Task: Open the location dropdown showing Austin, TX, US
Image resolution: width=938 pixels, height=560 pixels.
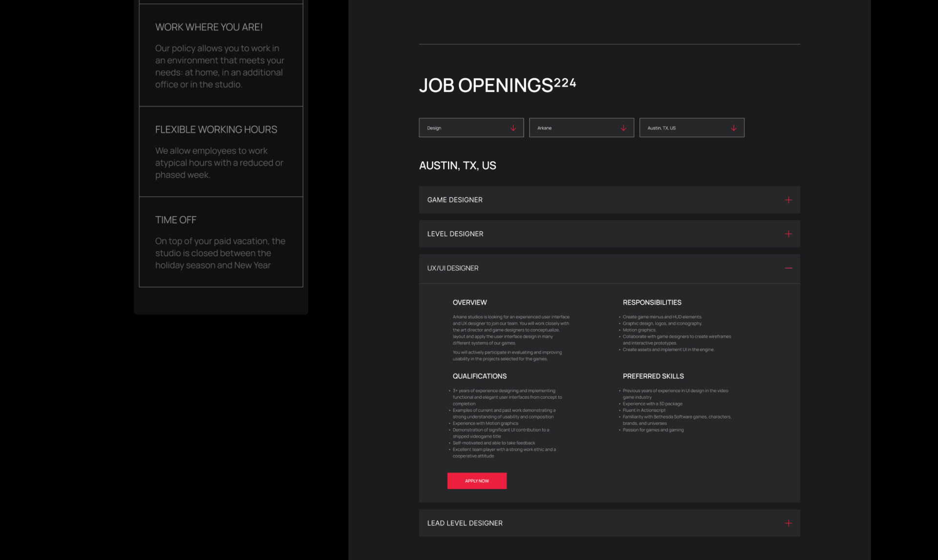Action: click(x=692, y=127)
